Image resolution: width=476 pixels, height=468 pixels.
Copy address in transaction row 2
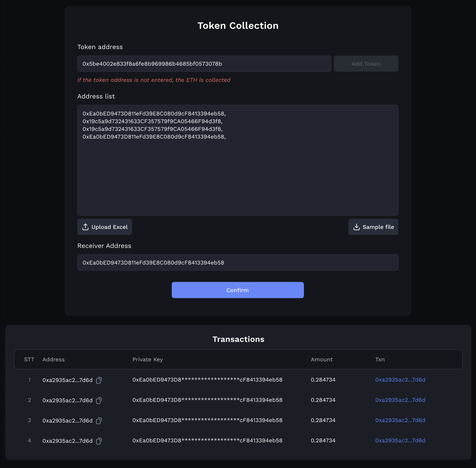click(99, 401)
